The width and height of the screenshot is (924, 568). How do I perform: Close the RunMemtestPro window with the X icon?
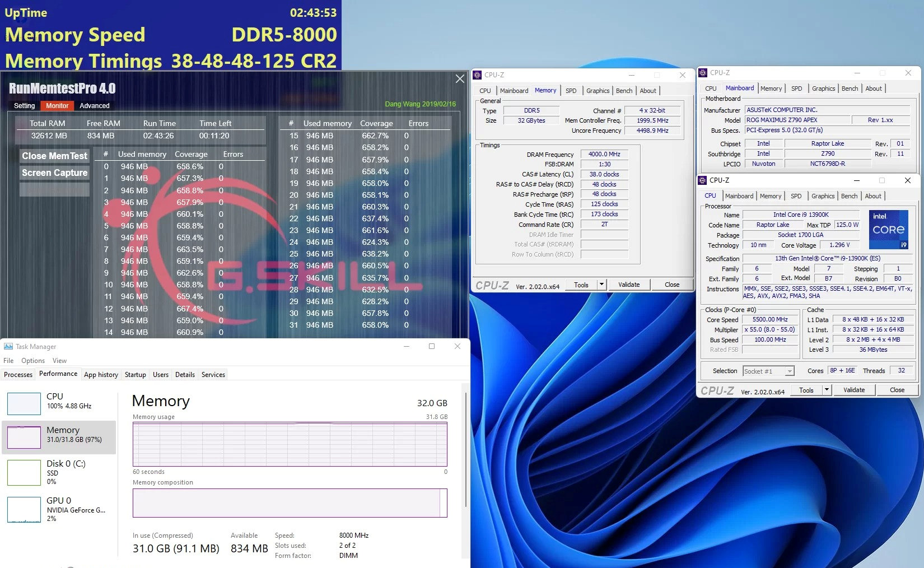pos(460,79)
